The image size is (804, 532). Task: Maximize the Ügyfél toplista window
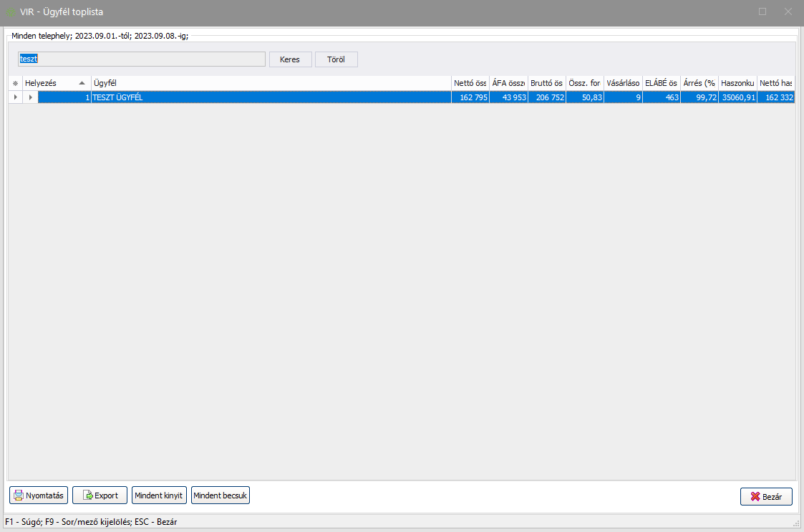coord(762,11)
